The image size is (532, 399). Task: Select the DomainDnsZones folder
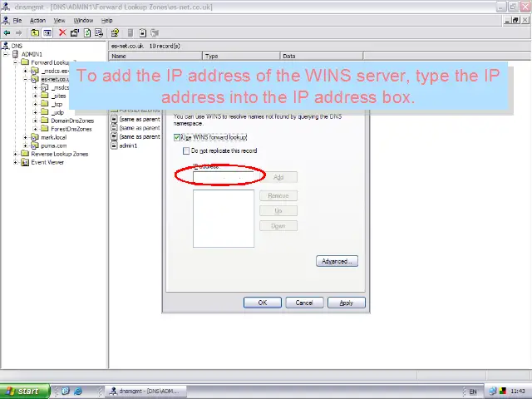pyautogui.click(x=71, y=121)
